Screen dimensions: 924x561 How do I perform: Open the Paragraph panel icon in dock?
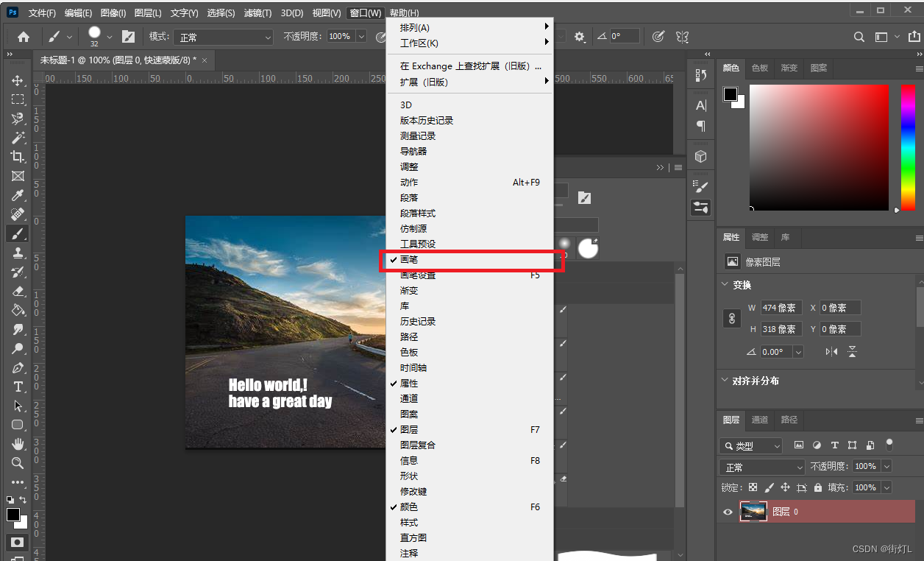click(x=701, y=126)
